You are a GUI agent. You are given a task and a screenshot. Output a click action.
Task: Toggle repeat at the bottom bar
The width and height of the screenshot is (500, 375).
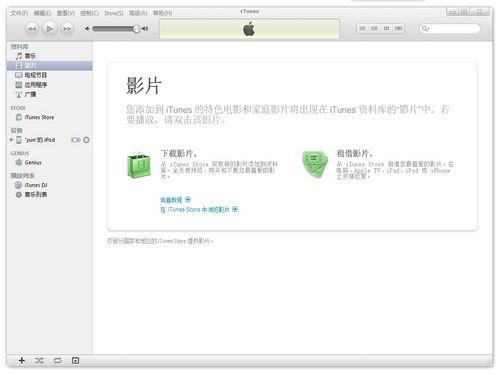pos(57,360)
